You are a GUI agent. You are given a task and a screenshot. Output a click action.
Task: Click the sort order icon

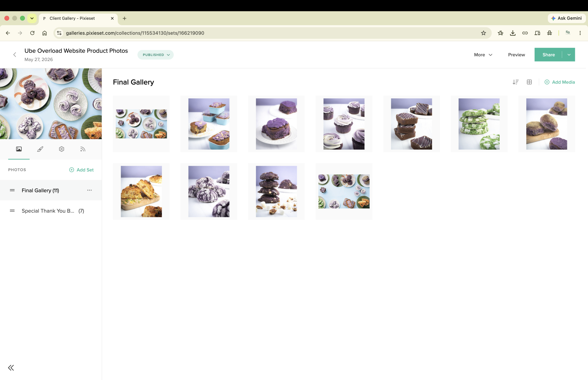tap(516, 82)
